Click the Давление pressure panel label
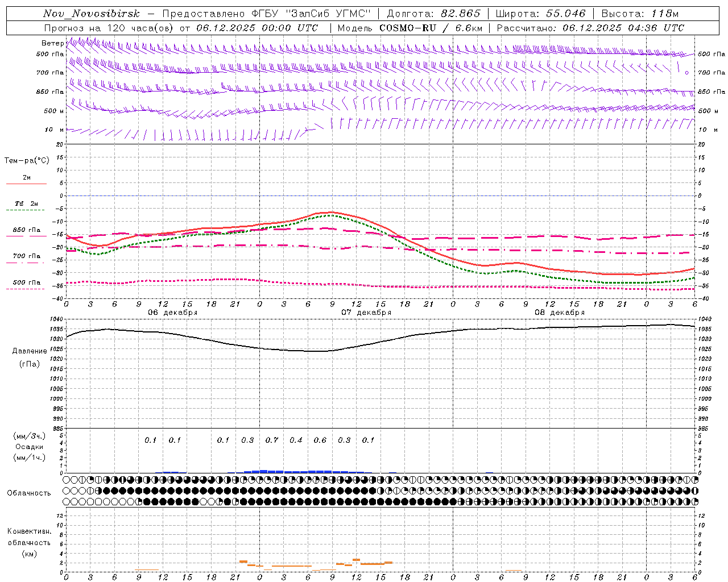Image resolution: width=728 pixels, height=582 pixels. tap(29, 351)
